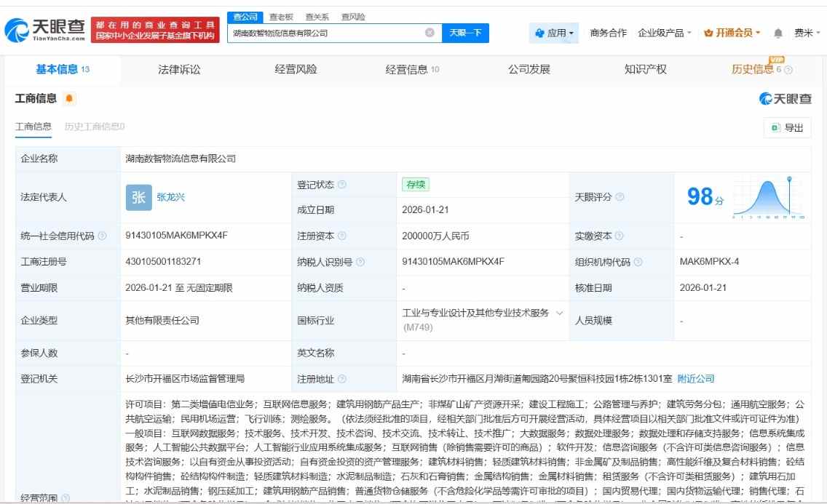Click inside the company search input field
This screenshot has height=504, width=827.
click(x=328, y=32)
